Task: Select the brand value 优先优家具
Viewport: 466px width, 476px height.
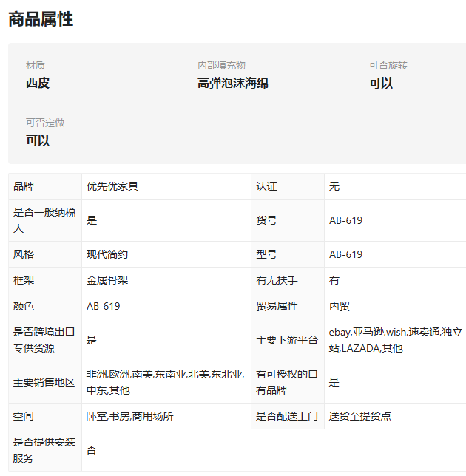Action: tap(112, 186)
